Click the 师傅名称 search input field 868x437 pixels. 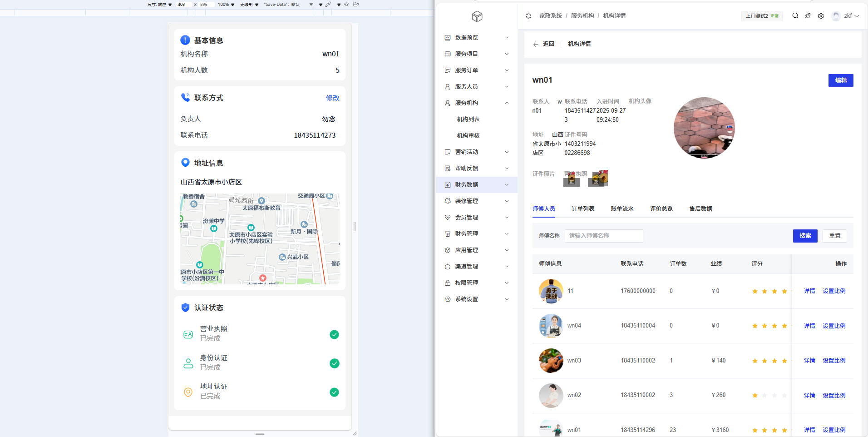603,236
